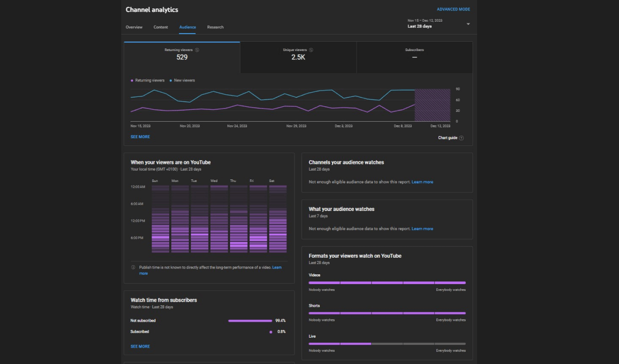
Task: Click SEE MORE under Watch time from subscribers
Action: point(140,346)
